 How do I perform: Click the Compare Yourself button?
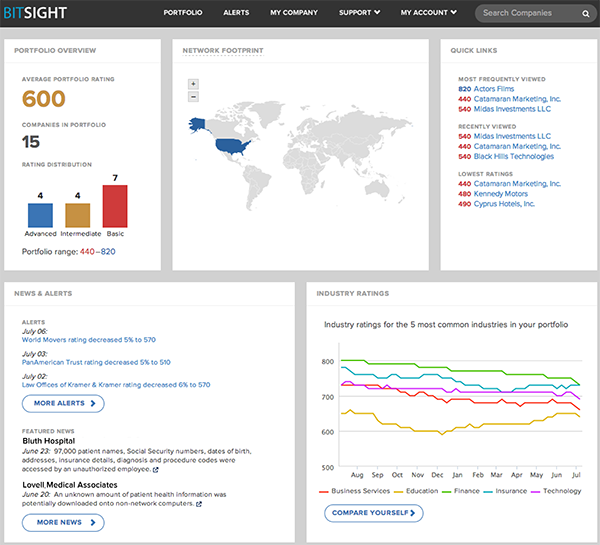point(373,513)
